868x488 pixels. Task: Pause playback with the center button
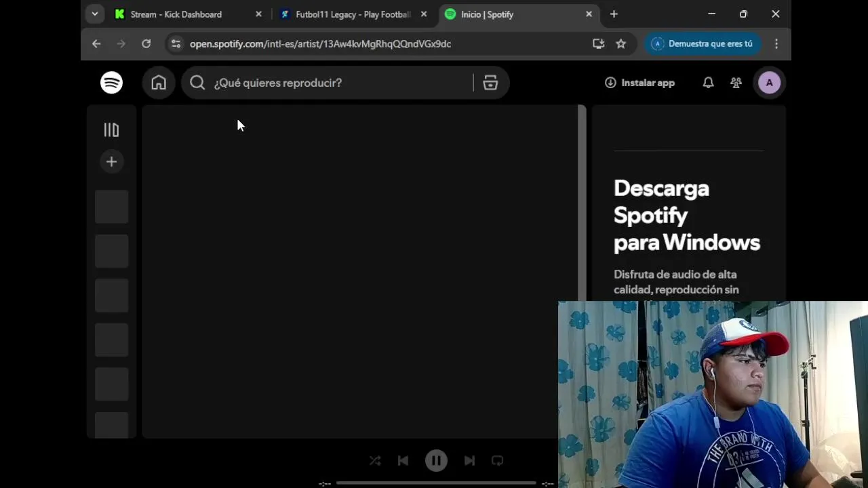click(436, 461)
